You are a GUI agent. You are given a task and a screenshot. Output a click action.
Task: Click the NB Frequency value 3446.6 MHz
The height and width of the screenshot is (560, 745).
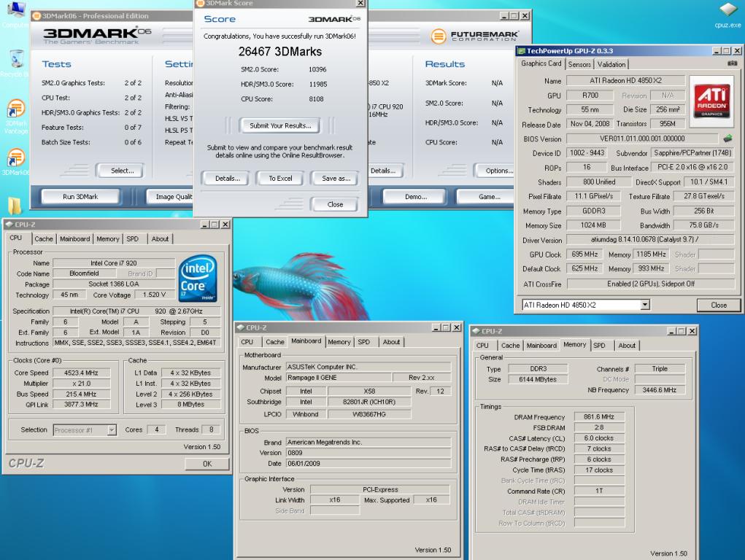click(x=660, y=390)
